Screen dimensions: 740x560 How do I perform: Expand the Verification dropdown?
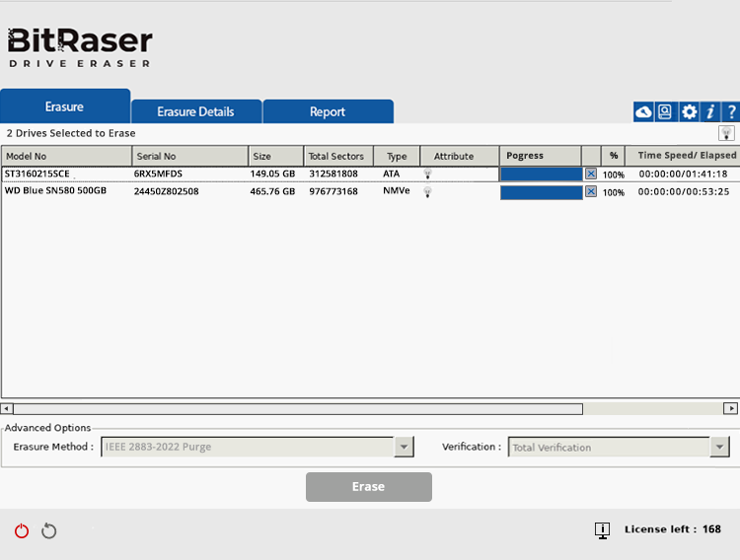(719, 448)
